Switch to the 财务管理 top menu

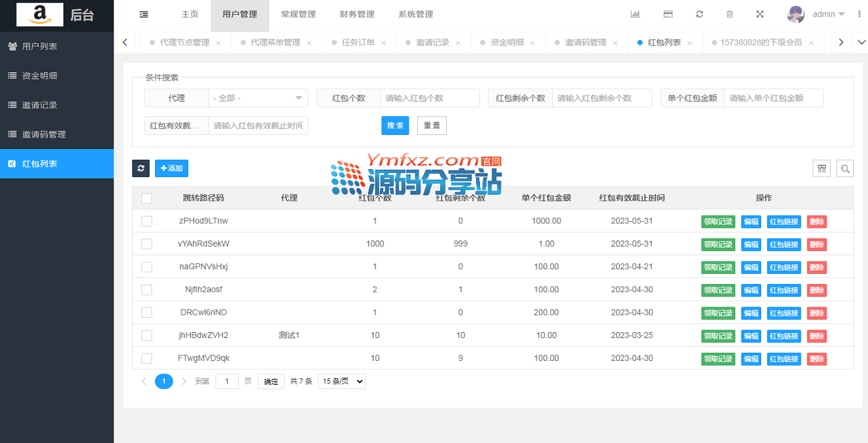pyautogui.click(x=357, y=14)
